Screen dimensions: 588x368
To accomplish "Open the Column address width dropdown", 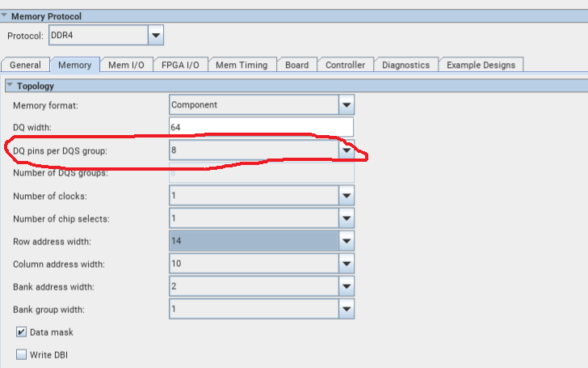I will pyautogui.click(x=346, y=264).
